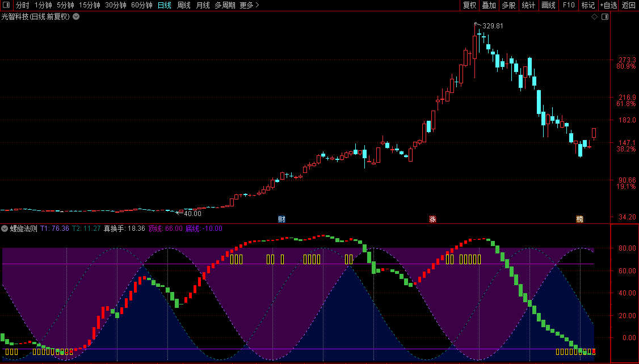
Task: Click the 财 financial event marker
Action: pyautogui.click(x=281, y=219)
